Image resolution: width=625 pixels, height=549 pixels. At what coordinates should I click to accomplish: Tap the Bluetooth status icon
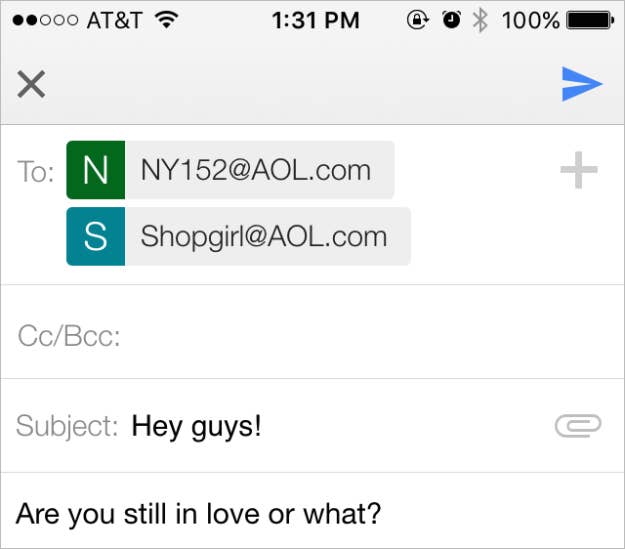tap(480, 20)
